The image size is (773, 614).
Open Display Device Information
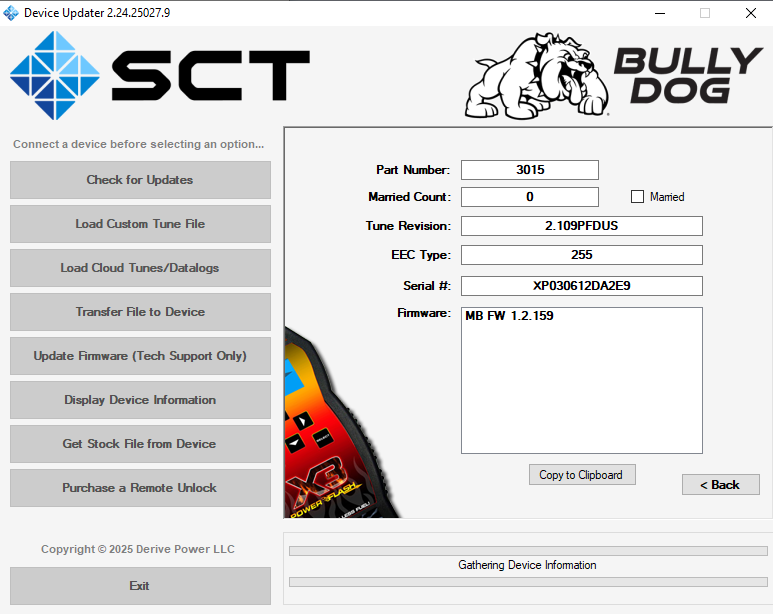(140, 399)
